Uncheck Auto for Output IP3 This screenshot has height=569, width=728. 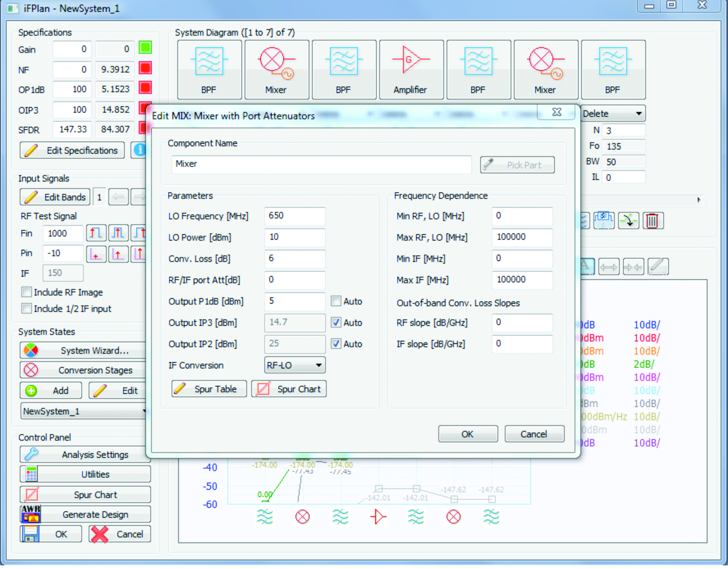pos(336,323)
